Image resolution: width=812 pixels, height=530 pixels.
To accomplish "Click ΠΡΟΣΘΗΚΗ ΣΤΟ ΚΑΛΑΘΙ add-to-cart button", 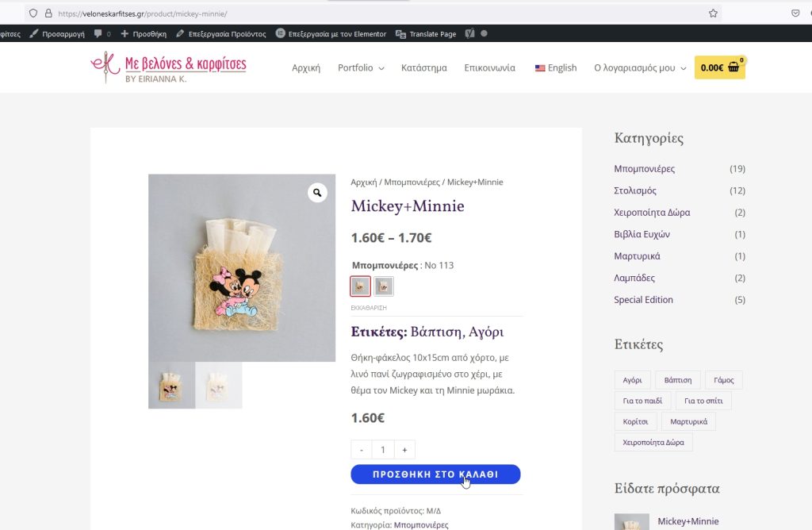I will point(435,474).
